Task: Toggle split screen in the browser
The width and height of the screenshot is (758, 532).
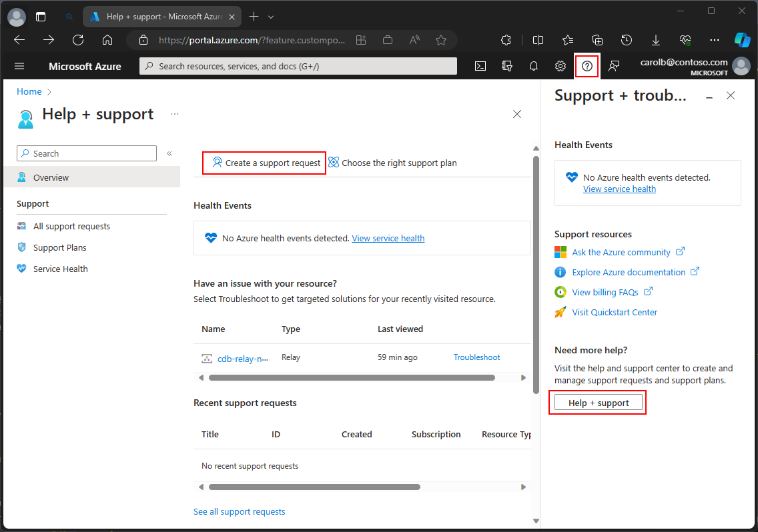Action: (x=538, y=40)
